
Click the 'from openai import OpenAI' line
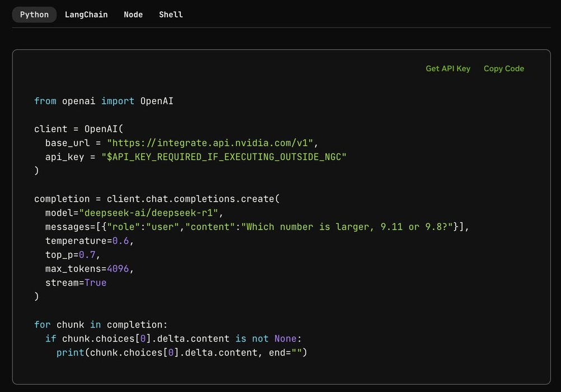(x=104, y=101)
